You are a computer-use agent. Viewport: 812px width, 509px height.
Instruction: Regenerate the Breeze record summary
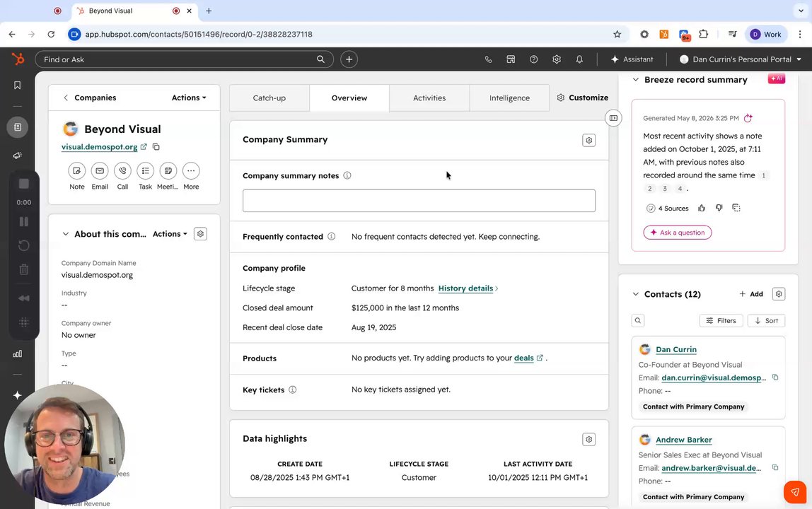pyautogui.click(x=748, y=118)
